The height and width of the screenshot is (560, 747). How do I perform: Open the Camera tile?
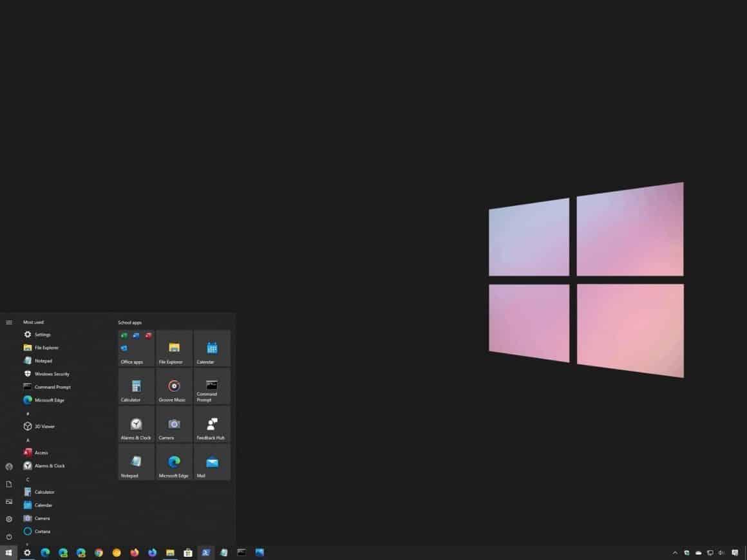point(173,425)
